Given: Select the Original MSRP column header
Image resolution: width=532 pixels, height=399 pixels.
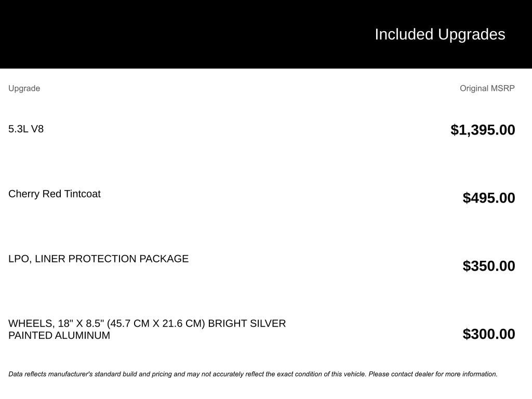Looking at the screenshot, I should (487, 88).
